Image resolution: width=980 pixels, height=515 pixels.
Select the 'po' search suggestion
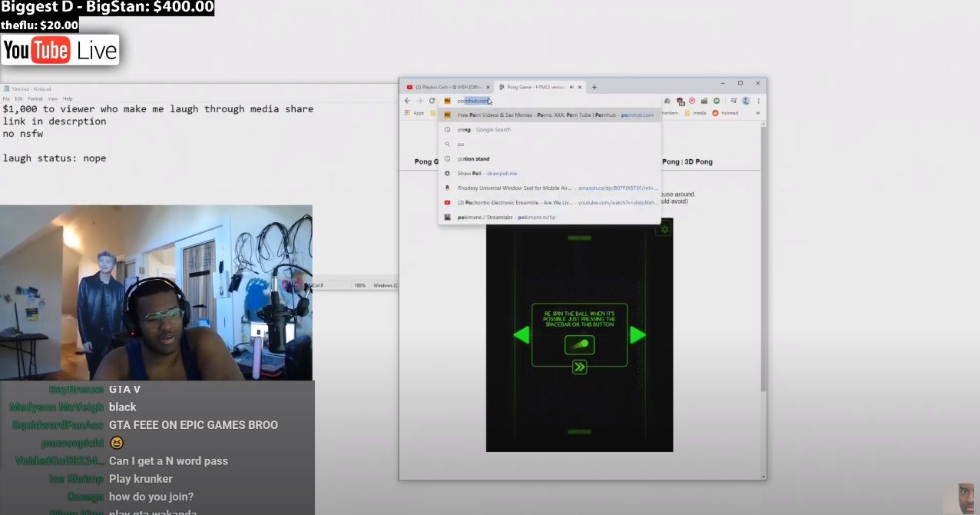click(x=550, y=145)
